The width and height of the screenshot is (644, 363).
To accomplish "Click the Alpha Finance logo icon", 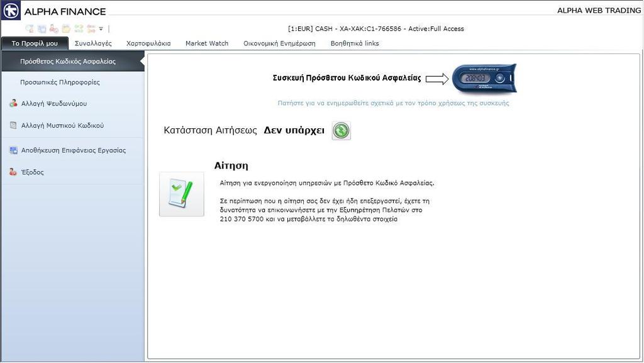I will (11, 11).
